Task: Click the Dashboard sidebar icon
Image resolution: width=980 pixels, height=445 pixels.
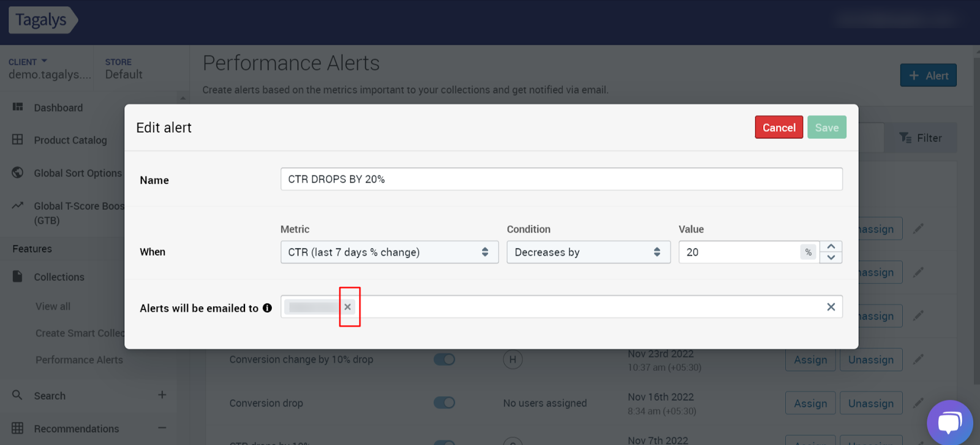Action: pos(18,107)
